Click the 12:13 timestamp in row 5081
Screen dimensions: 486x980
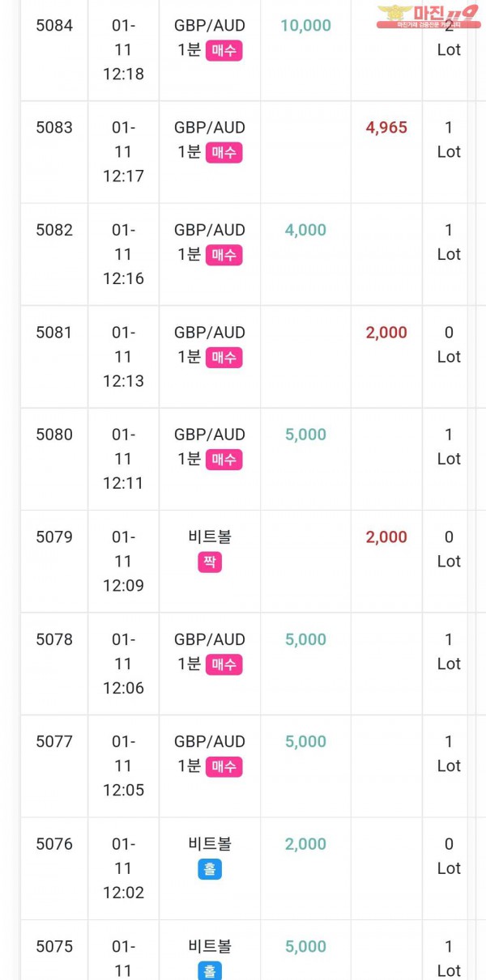tap(123, 380)
